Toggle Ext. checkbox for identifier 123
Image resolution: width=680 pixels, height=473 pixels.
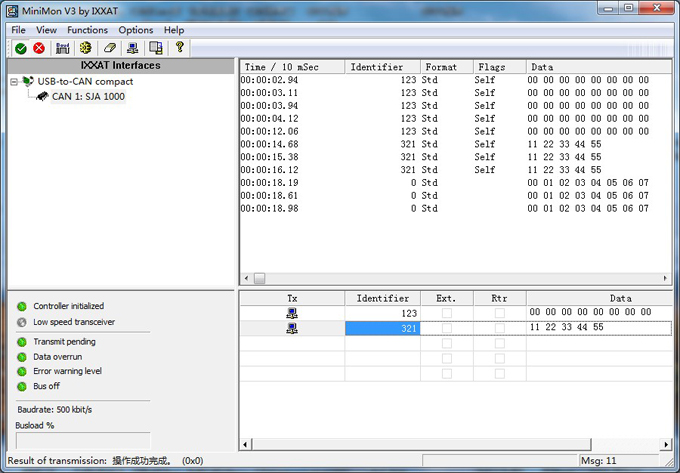pyautogui.click(x=446, y=313)
